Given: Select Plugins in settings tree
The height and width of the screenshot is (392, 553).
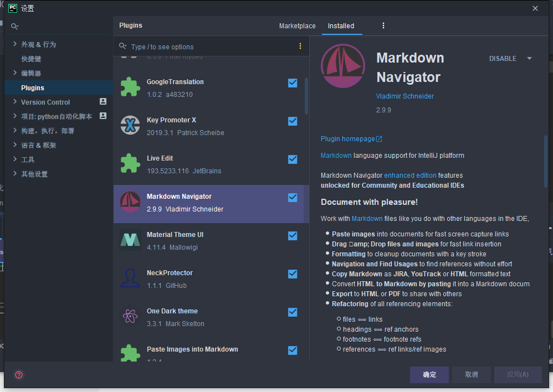Looking at the screenshot, I should (x=59, y=88).
